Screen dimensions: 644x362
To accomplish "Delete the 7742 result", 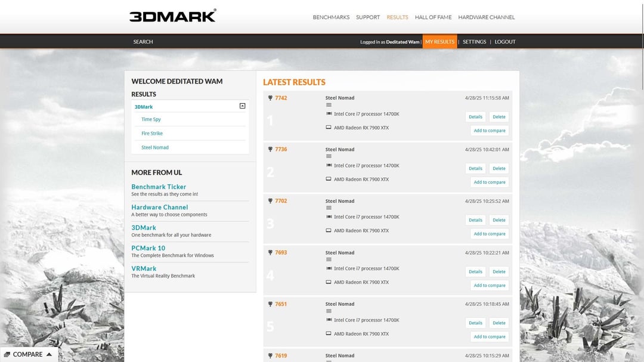I will [x=499, y=117].
